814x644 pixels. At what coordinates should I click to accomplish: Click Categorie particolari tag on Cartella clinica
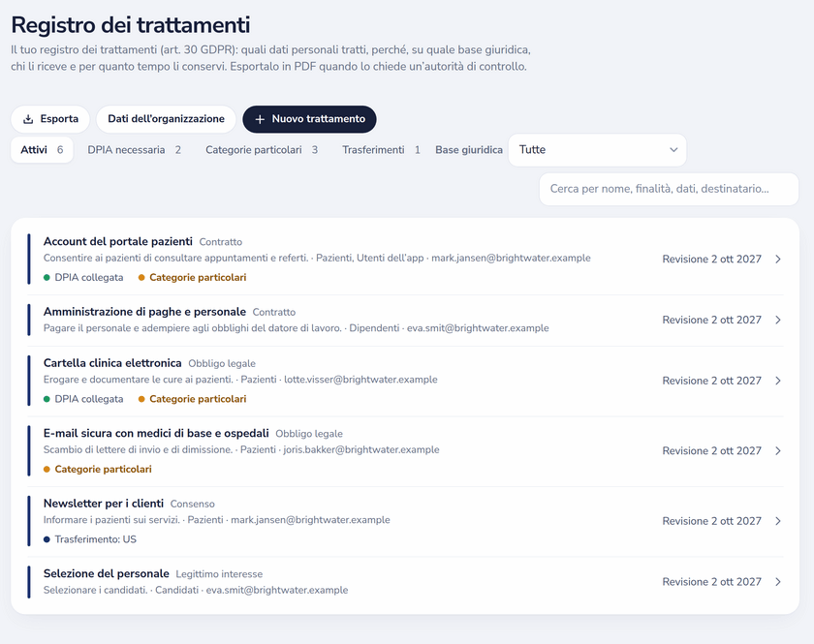[x=193, y=399]
